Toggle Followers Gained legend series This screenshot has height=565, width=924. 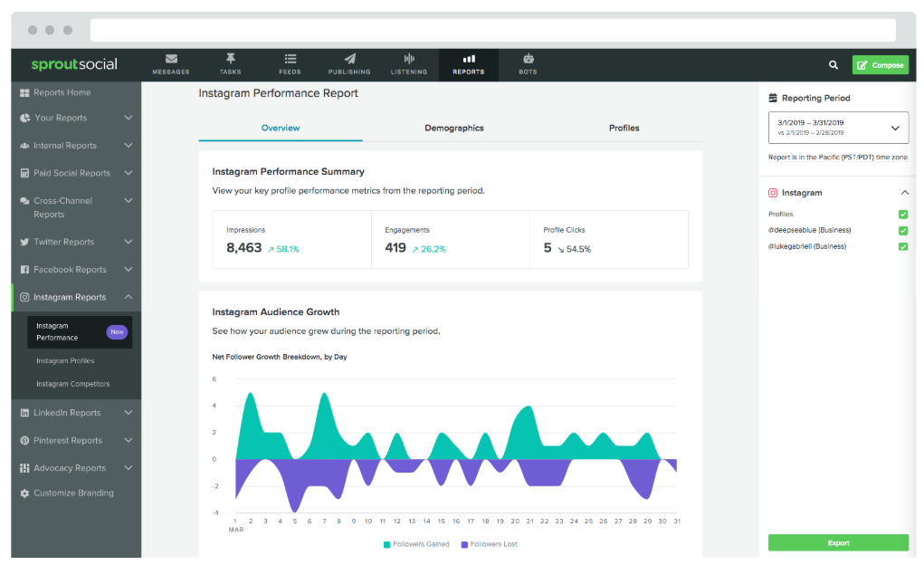[x=416, y=544]
